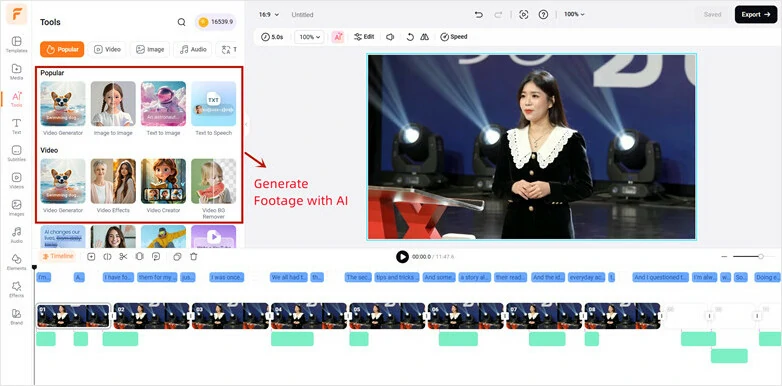Open the 16:9 aspect ratio dropdown

click(269, 14)
